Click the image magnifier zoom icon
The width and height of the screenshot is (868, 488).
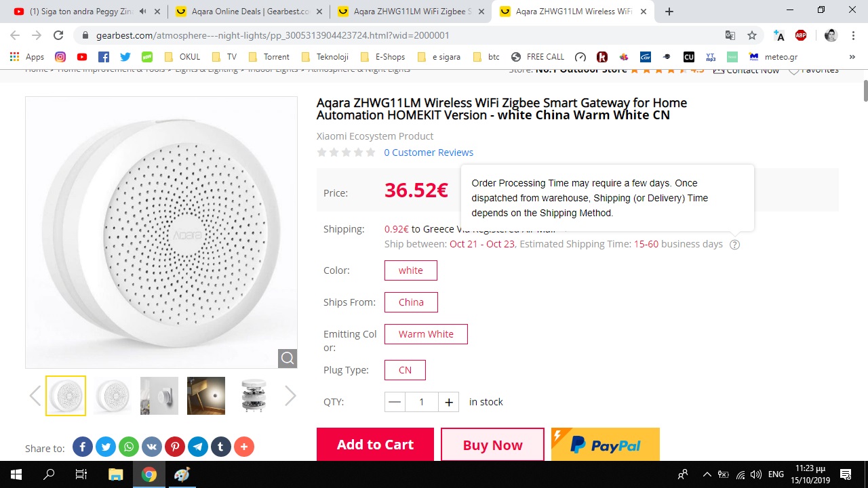[x=288, y=359]
